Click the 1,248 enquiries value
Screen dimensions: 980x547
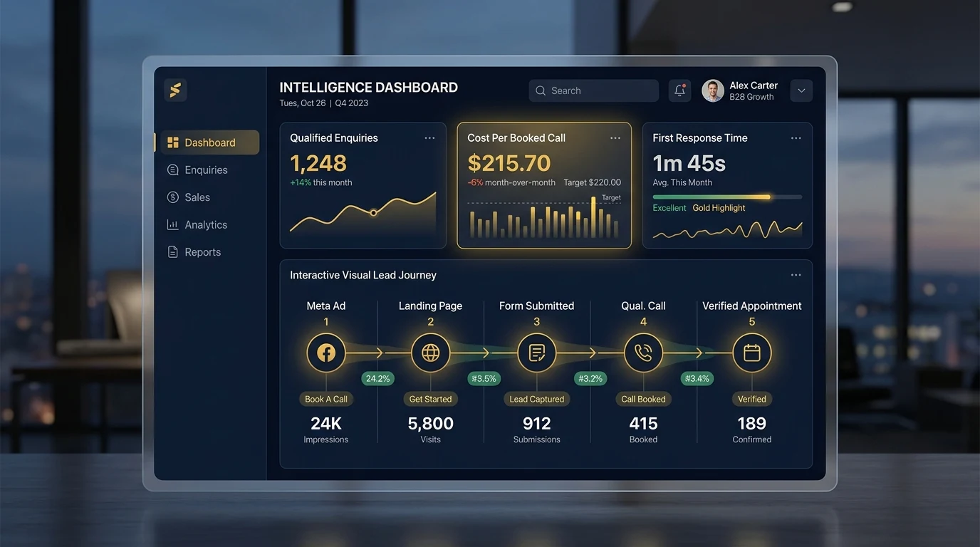point(318,163)
